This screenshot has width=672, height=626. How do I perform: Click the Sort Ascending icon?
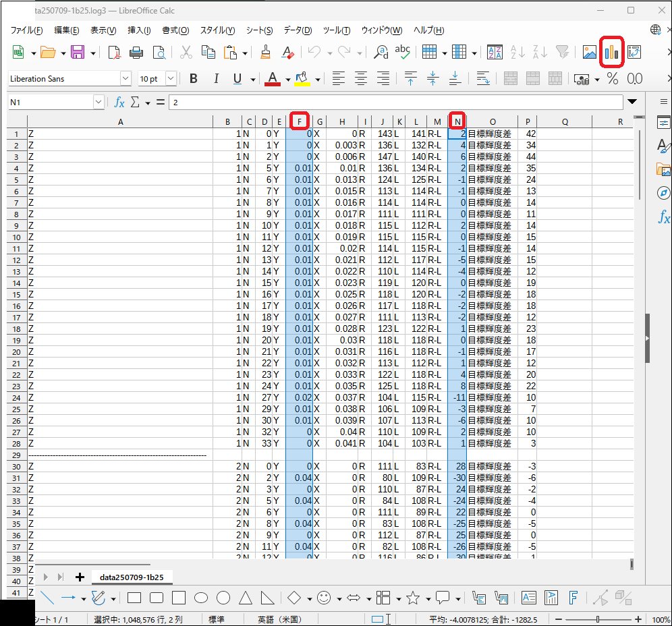517,52
